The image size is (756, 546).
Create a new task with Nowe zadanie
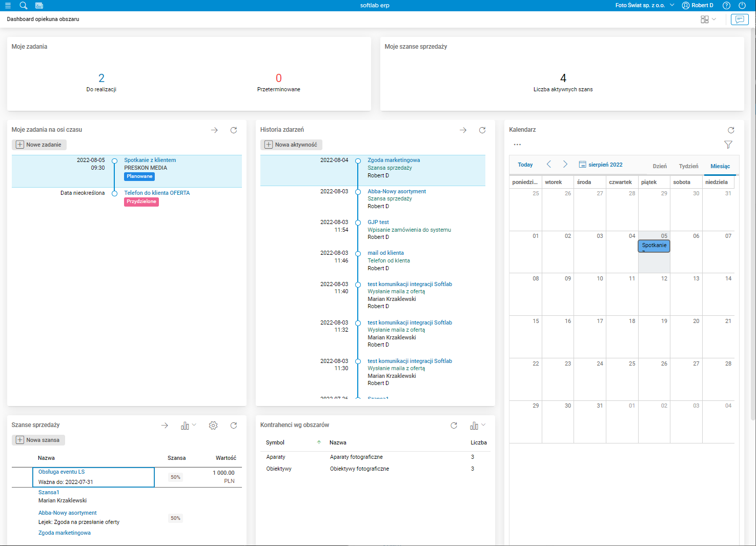coord(39,145)
